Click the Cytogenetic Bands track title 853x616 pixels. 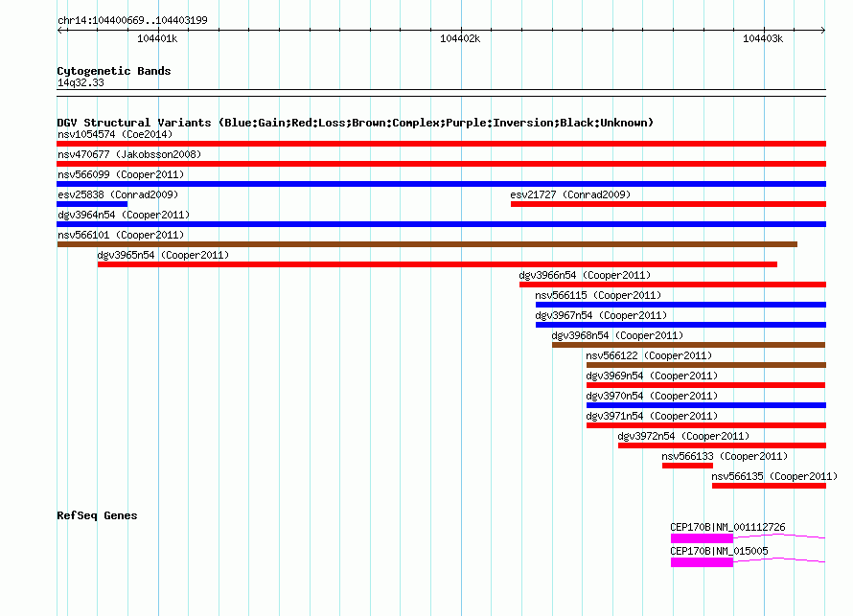(x=114, y=71)
